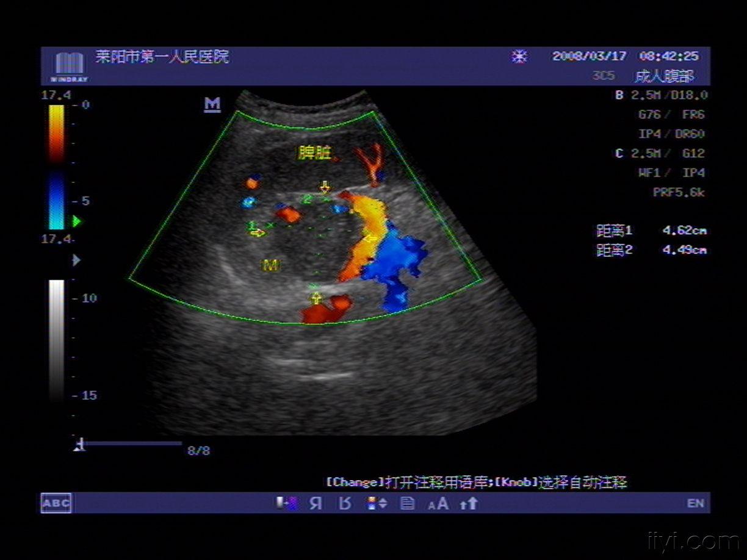Image resolution: width=747 pixels, height=560 pixels.
Task: Select the 成人腹部 exam preset label
Action: tap(664, 76)
